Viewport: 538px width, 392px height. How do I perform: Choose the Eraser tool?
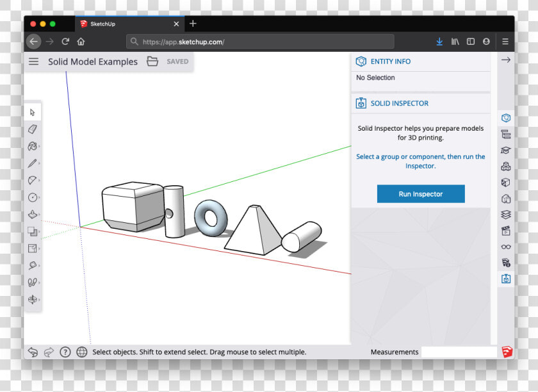tap(33, 129)
